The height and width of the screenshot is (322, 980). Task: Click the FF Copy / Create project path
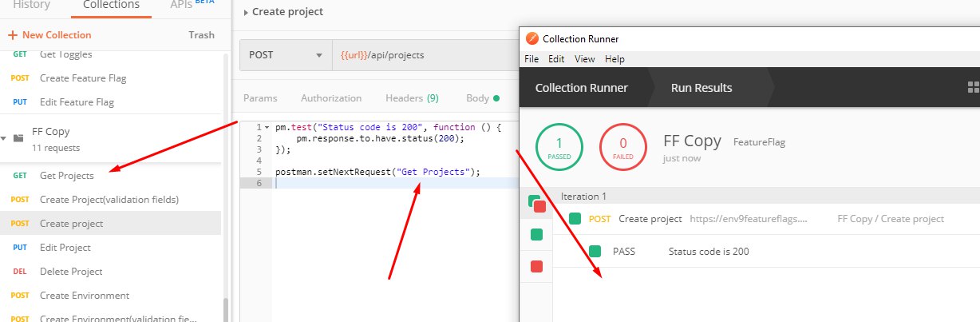pos(891,219)
